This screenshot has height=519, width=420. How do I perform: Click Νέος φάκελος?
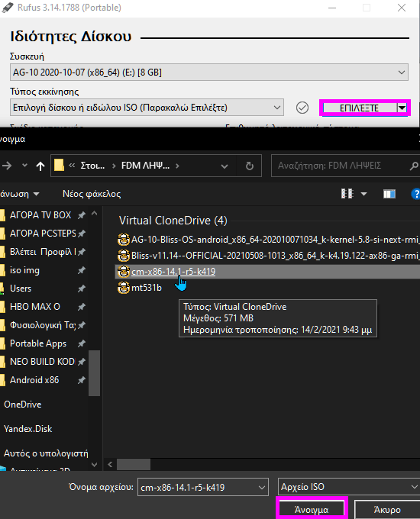click(92, 194)
